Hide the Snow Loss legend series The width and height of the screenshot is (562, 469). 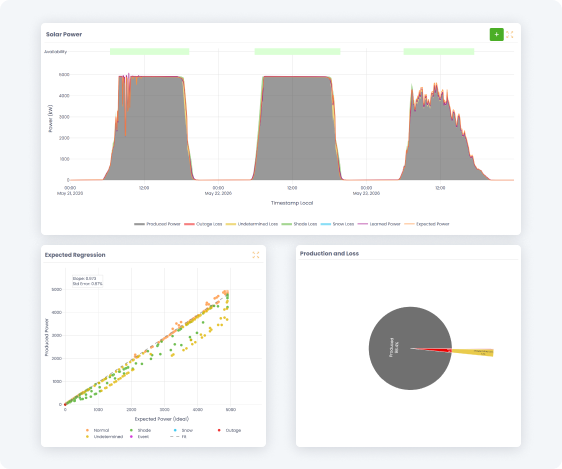pyautogui.click(x=337, y=224)
